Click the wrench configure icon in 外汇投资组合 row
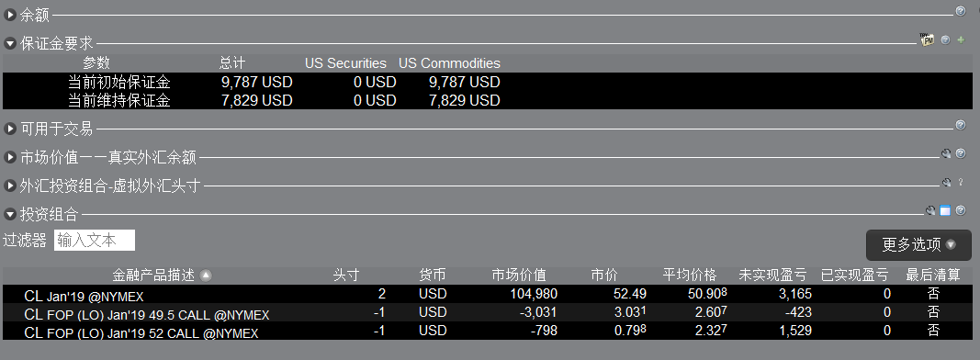The width and height of the screenshot is (980, 360). click(946, 183)
